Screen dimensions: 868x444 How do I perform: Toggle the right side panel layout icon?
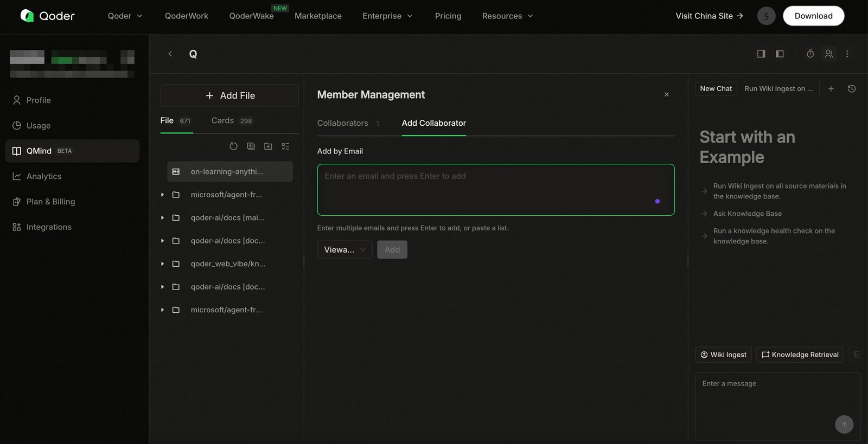click(761, 54)
